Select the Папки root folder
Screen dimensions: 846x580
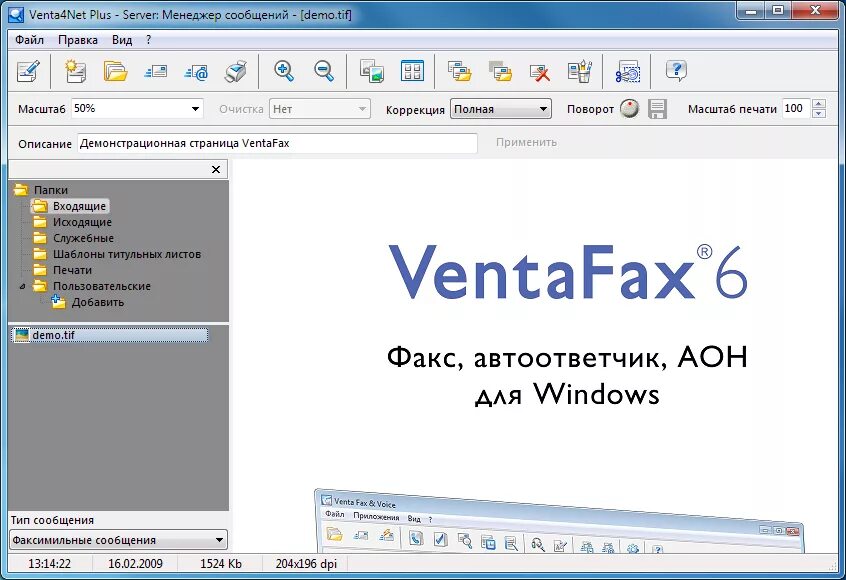click(51, 190)
